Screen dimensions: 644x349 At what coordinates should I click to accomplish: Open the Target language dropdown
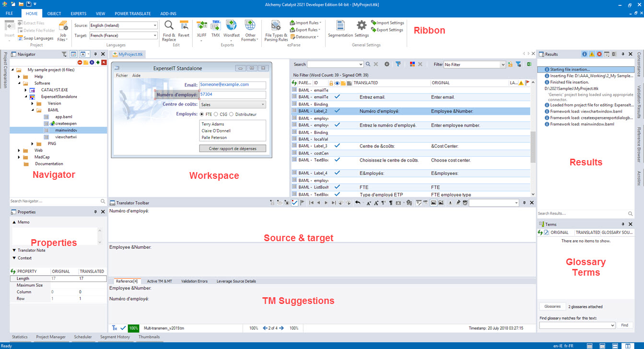point(154,35)
